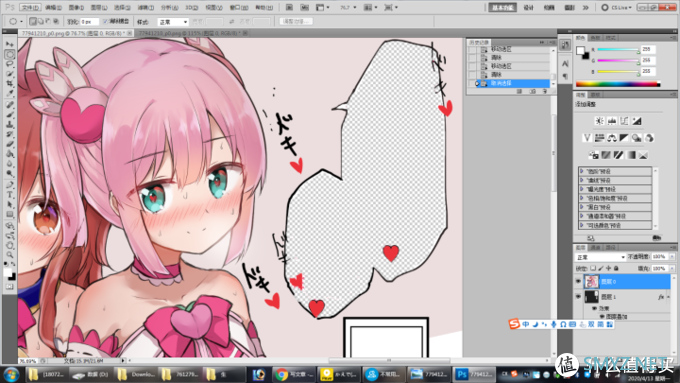Open the 文件 (File) menu
This screenshot has height=383, width=680.
[30, 7]
